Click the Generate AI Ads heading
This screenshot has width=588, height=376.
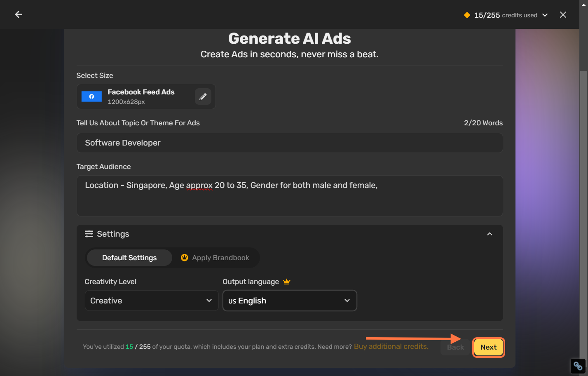tap(290, 38)
